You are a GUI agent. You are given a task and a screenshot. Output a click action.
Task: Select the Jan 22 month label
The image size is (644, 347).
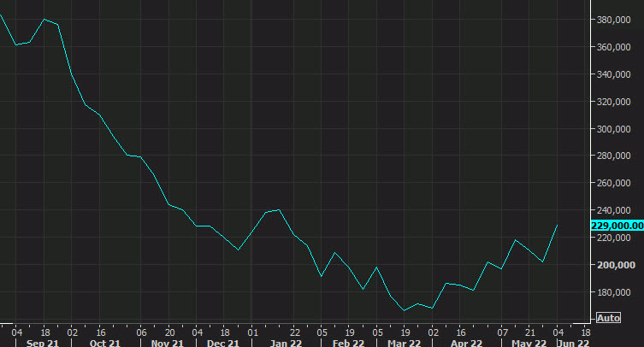[286, 343]
